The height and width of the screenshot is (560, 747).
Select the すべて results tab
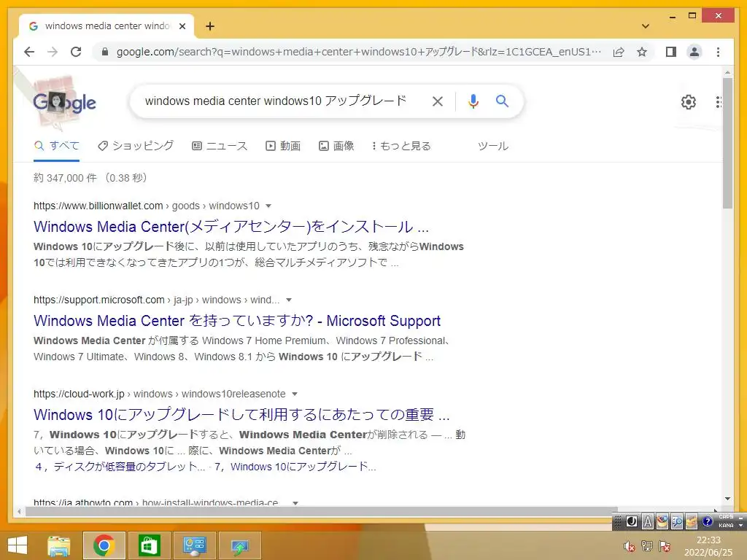pyautogui.click(x=57, y=146)
